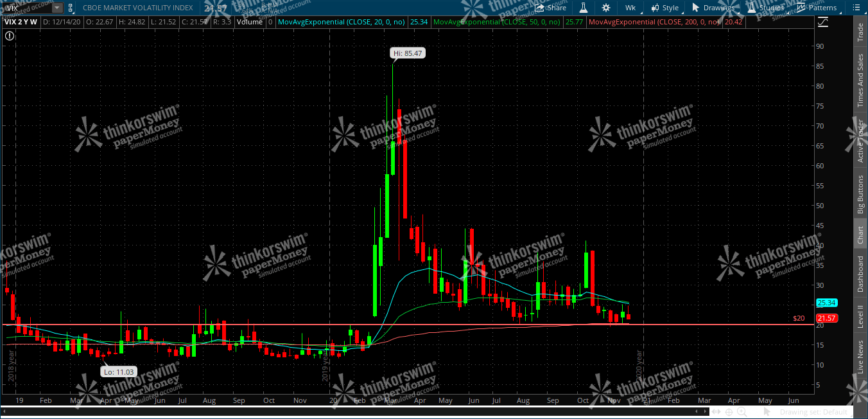Open the Drawings menu
The height and width of the screenshot is (419, 868).
coord(713,8)
